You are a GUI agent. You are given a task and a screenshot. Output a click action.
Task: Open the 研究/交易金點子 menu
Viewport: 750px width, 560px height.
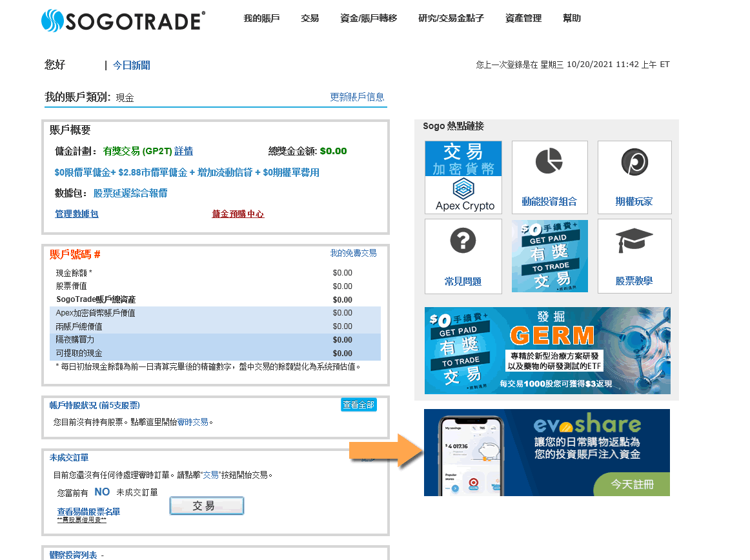451,18
